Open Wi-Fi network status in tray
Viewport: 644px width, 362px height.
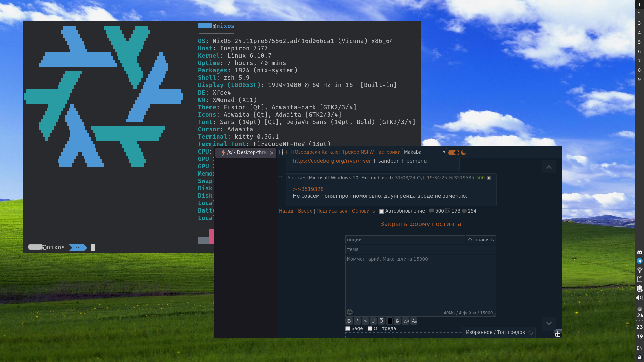pos(639,270)
